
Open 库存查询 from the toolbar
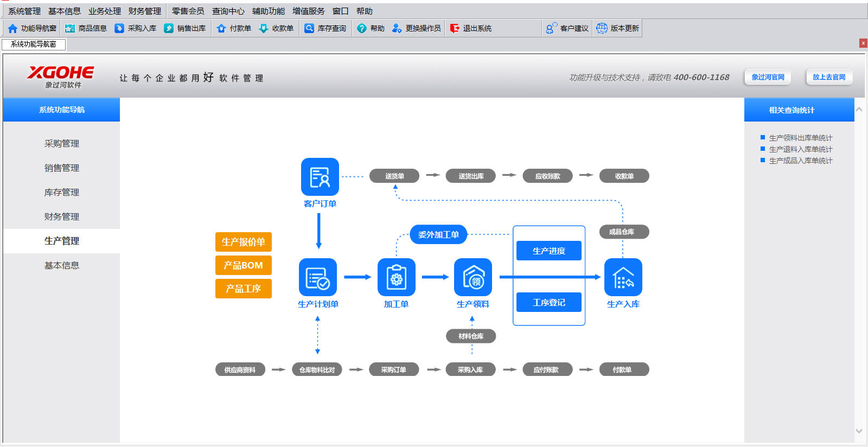pos(309,28)
